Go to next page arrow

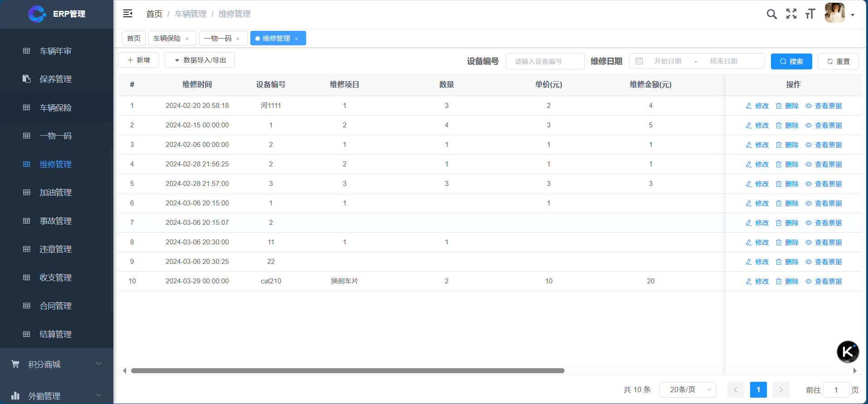pos(781,389)
